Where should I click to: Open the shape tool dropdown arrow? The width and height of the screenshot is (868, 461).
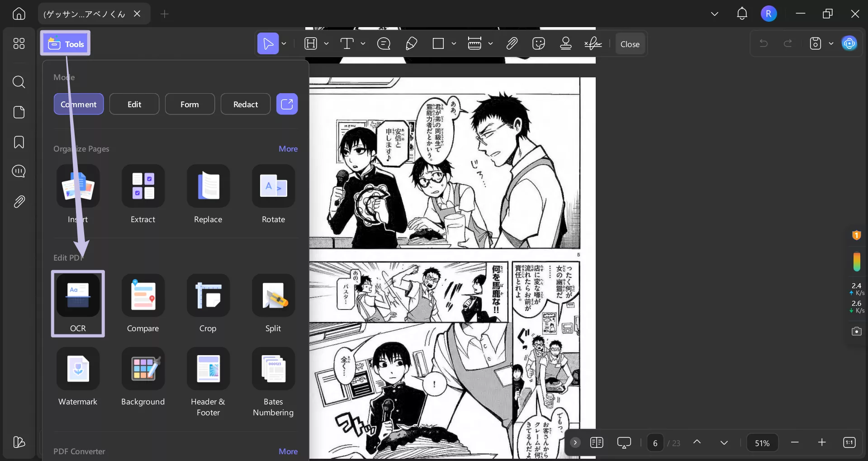[454, 44]
